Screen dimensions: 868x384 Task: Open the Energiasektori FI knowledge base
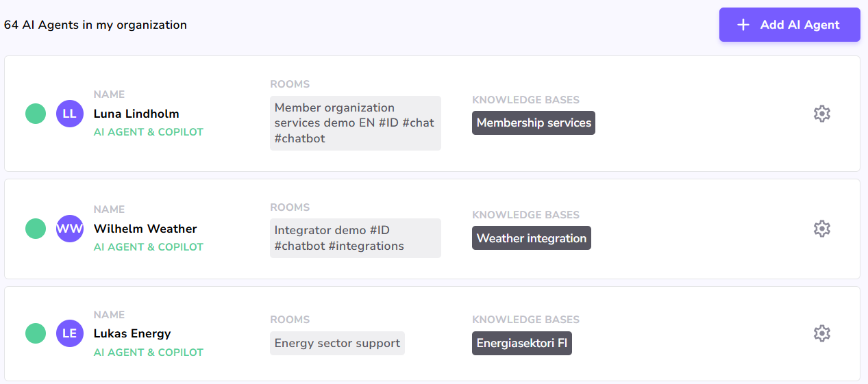point(521,343)
